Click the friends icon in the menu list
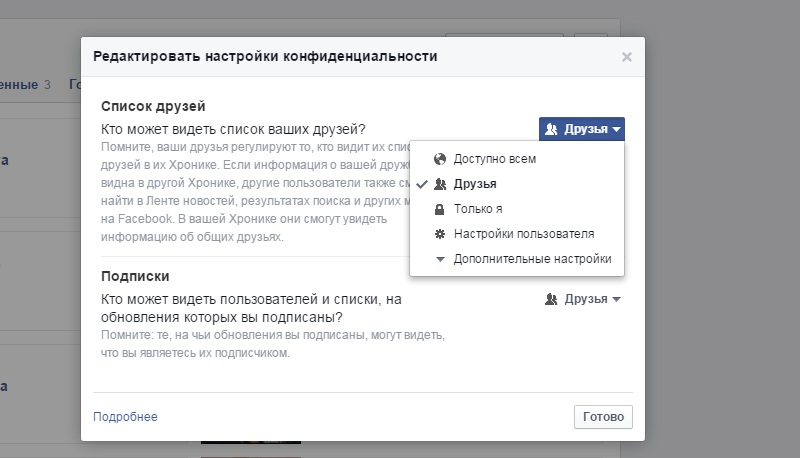The image size is (800, 458). click(440, 184)
